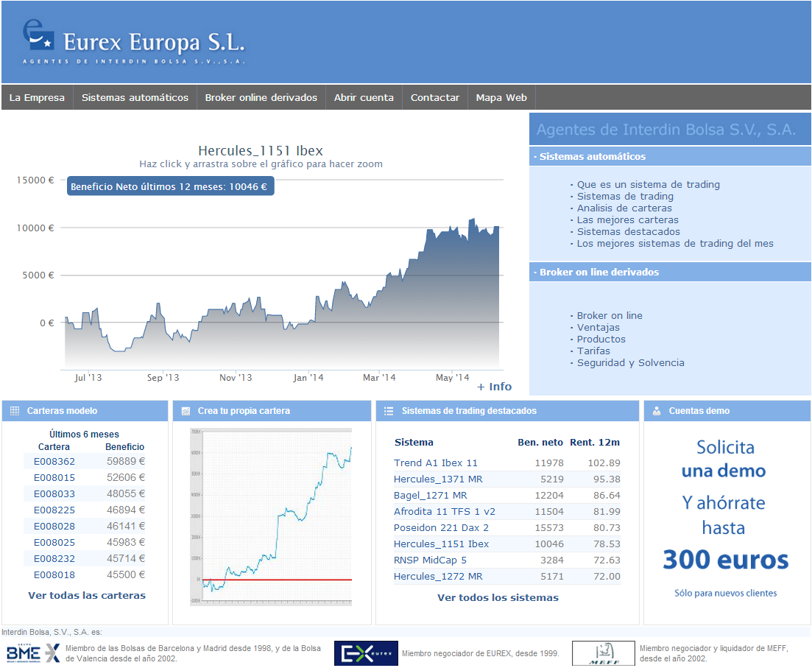Open portfolio E008225
This screenshot has width=812, height=668.
[x=54, y=510]
